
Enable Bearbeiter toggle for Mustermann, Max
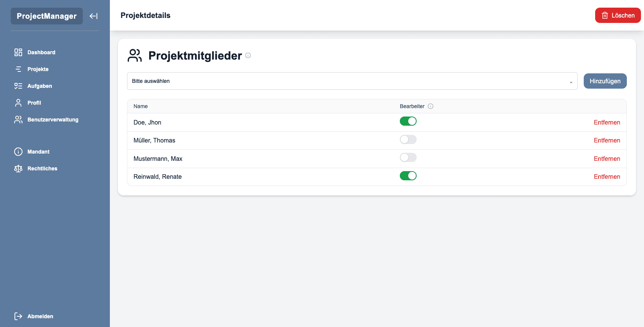(408, 158)
